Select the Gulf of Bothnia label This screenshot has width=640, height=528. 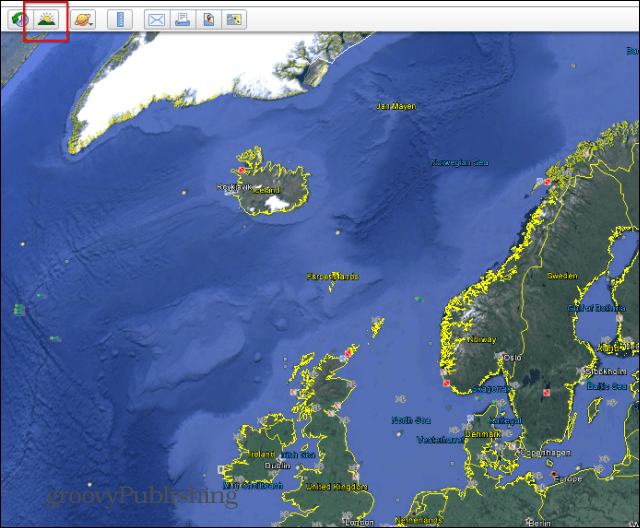[x=596, y=308]
